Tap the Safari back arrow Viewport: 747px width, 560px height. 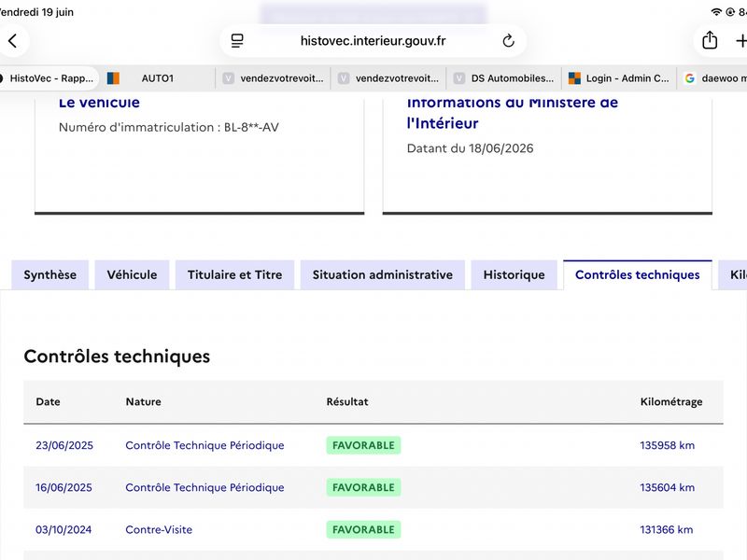12,41
